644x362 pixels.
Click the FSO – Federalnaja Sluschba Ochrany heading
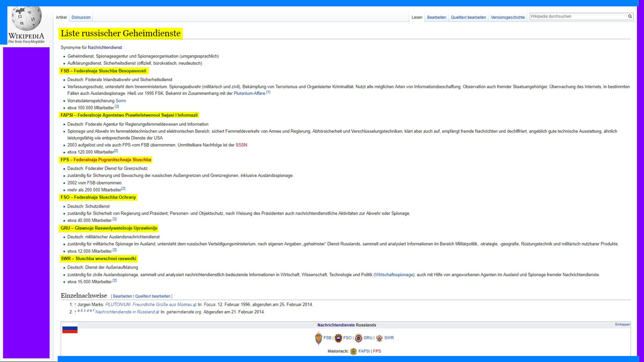(98, 197)
